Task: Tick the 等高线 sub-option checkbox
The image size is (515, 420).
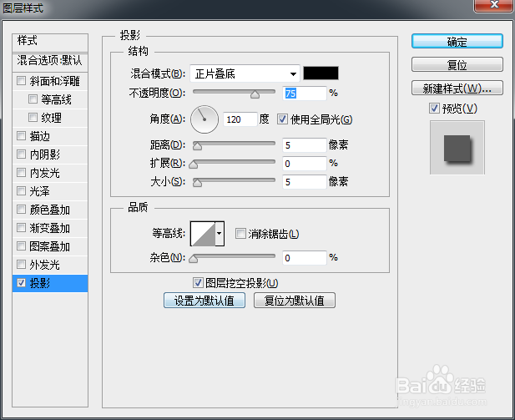Action: [33, 99]
